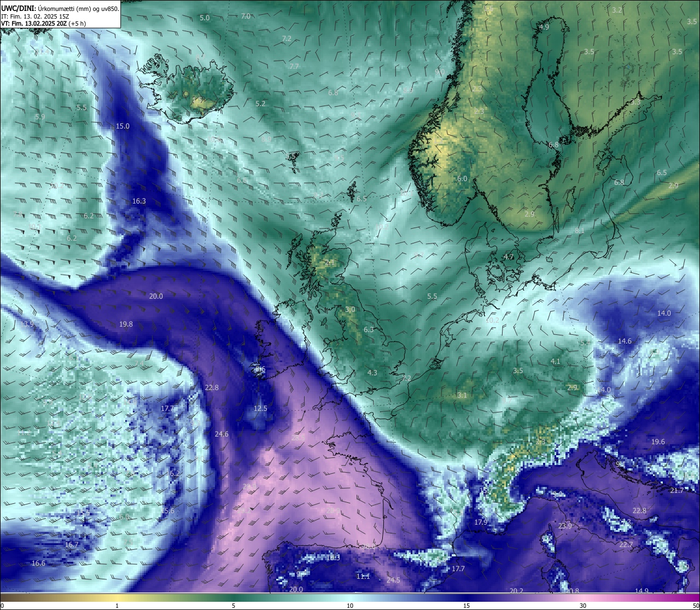Click the 22.7 value on the map
This screenshot has width=700, height=610.
pos(626,545)
